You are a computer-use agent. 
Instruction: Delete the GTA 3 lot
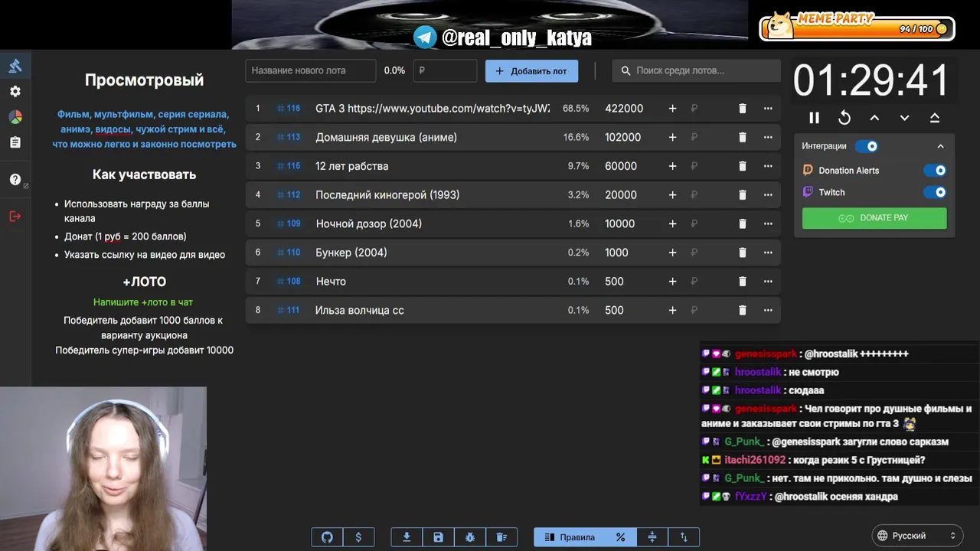click(x=742, y=109)
